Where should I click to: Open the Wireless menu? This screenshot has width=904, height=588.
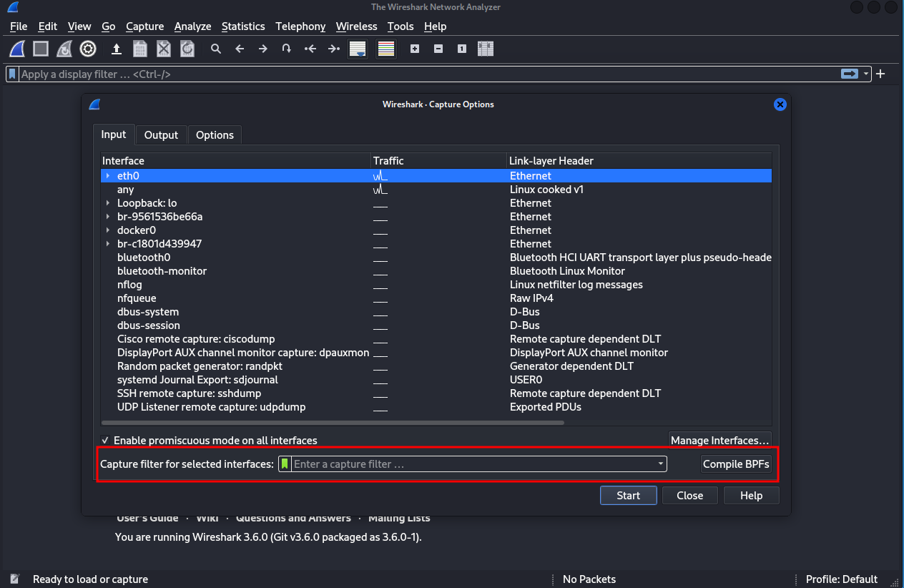(357, 26)
